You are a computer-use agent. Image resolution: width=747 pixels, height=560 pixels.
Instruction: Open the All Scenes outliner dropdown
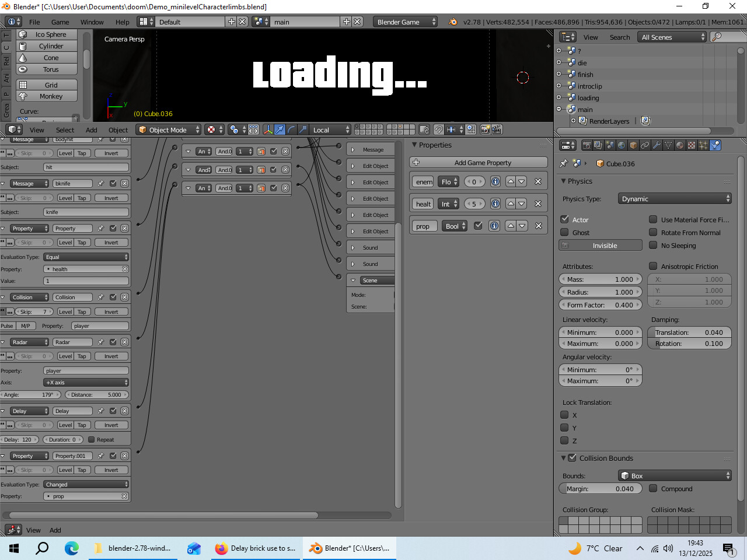click(673, 37)
